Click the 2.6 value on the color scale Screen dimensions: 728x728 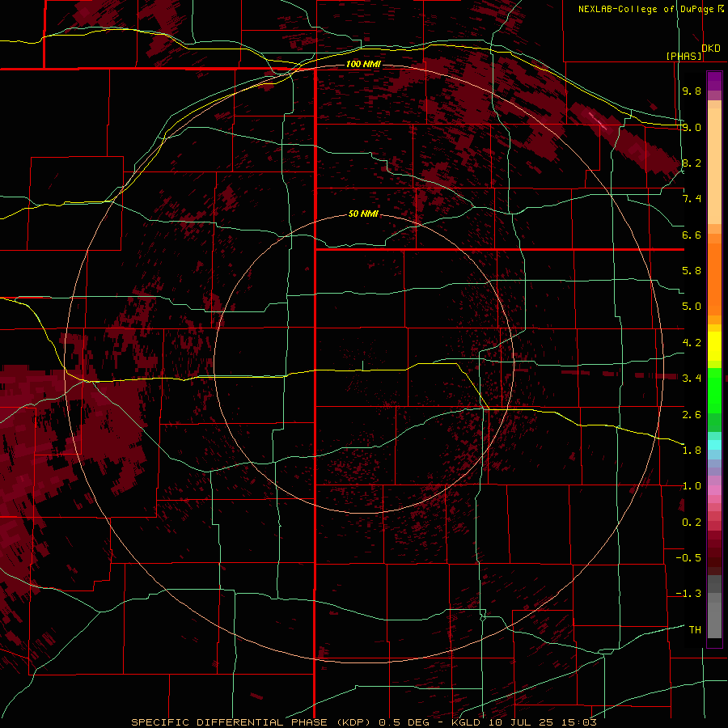(692, 415)
